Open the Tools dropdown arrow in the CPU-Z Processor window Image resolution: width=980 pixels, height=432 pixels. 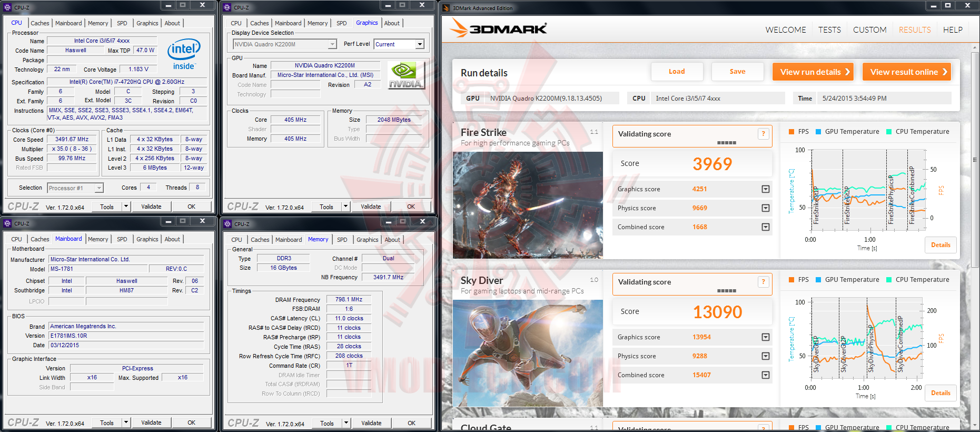click(x=126, y=207)
